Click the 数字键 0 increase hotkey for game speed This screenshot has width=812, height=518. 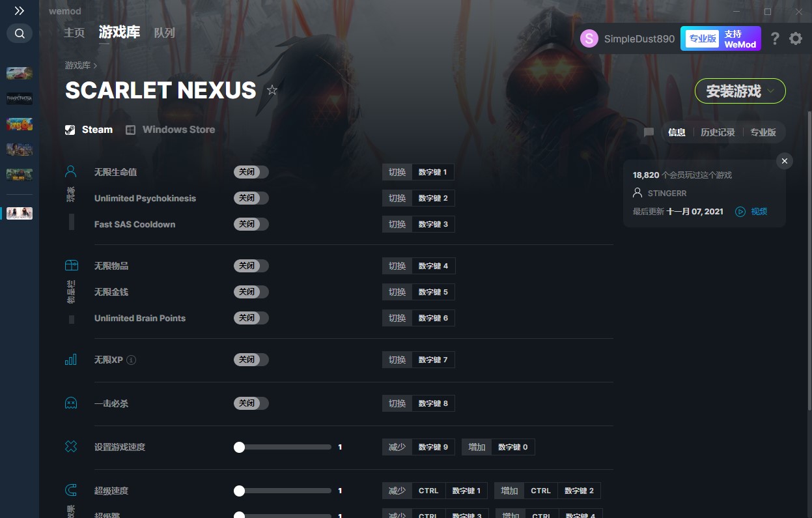coord(513,447)
